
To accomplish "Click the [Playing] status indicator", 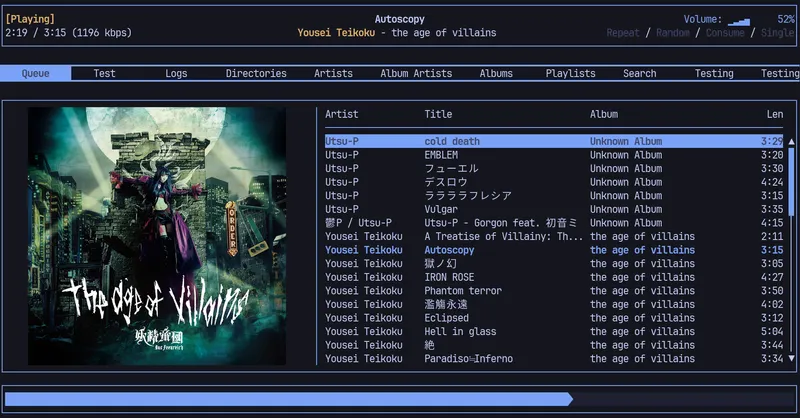I will pyautogui.click(x=30, y=19).
